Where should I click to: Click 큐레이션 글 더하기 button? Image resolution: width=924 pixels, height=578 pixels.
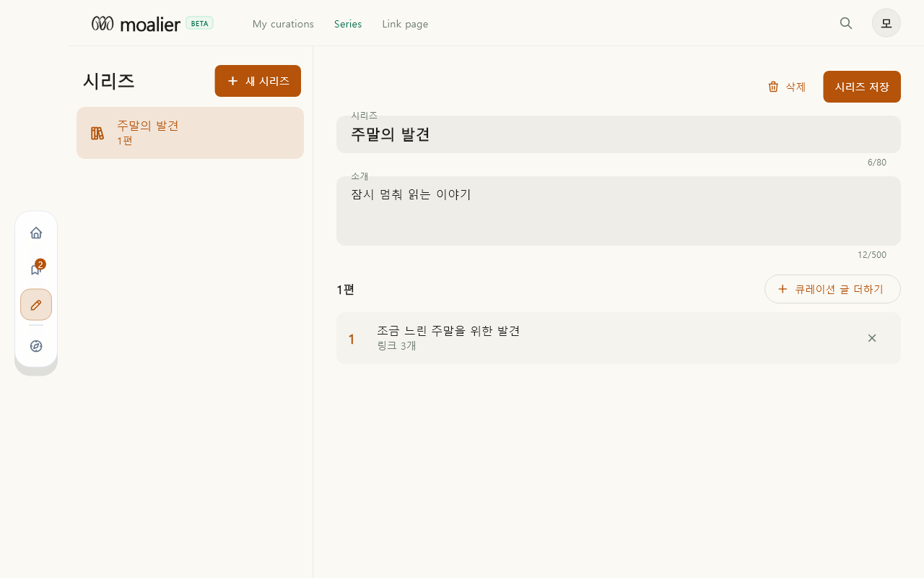click(832, 289)
